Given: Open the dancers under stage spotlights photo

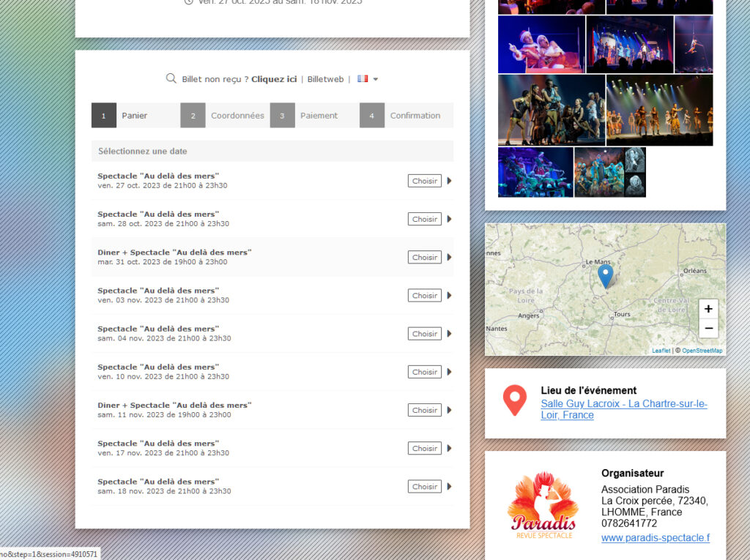Looking at the screenshot, I should 660,110.
